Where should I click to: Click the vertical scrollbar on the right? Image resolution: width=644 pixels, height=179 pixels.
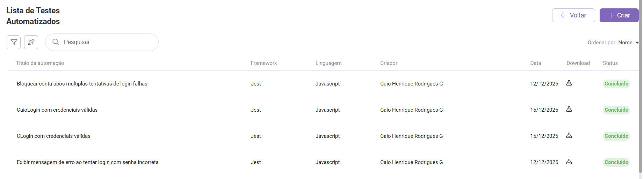[x=640, y=87]
